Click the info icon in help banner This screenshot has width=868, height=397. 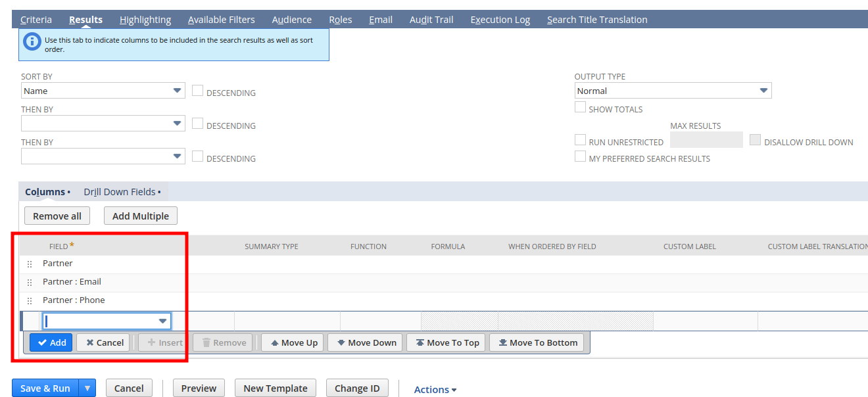click(x=32, y=42)
